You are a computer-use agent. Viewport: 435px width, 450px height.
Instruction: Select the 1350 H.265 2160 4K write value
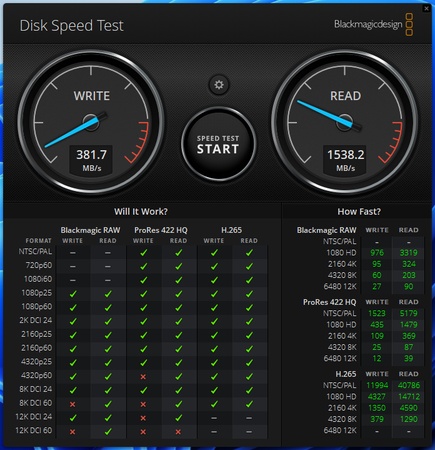point(377,408)
